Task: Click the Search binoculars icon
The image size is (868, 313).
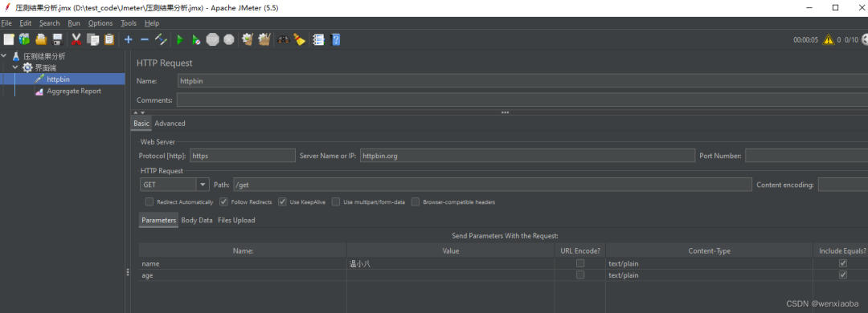Action: point(284,39)
